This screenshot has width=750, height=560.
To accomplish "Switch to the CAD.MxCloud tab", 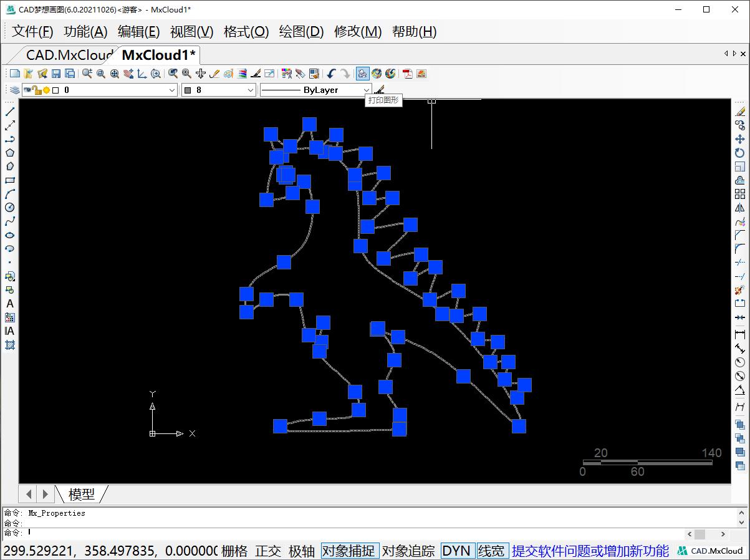I will [69, 55].
